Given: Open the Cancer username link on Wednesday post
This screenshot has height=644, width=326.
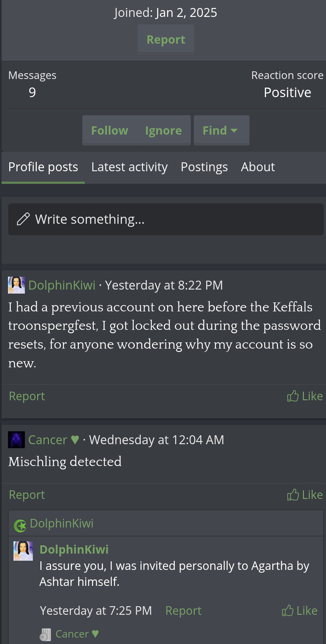Looking at the screenshot, I should pyautogui.click(x=48, y=440).
